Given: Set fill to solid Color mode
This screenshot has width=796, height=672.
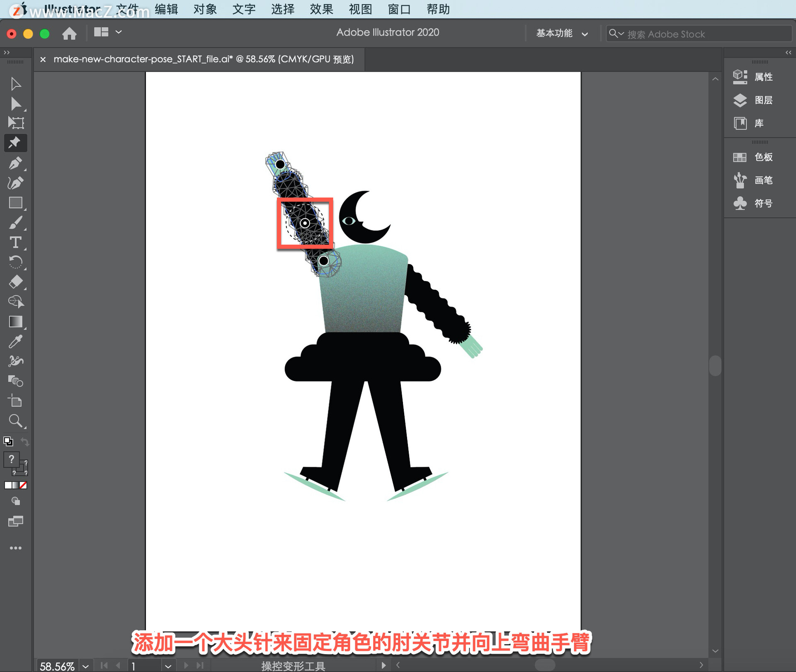Looking at the screenshot, I should coord(8,485).
